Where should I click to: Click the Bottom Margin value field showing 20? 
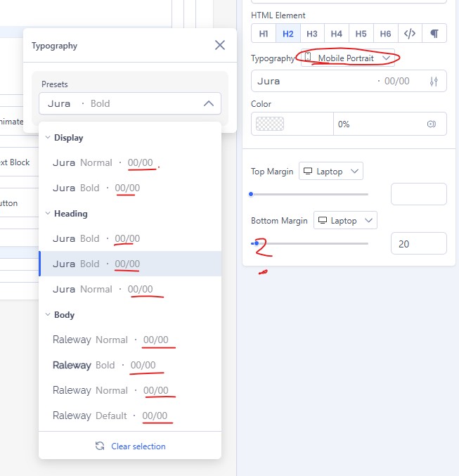coord(418,243)
